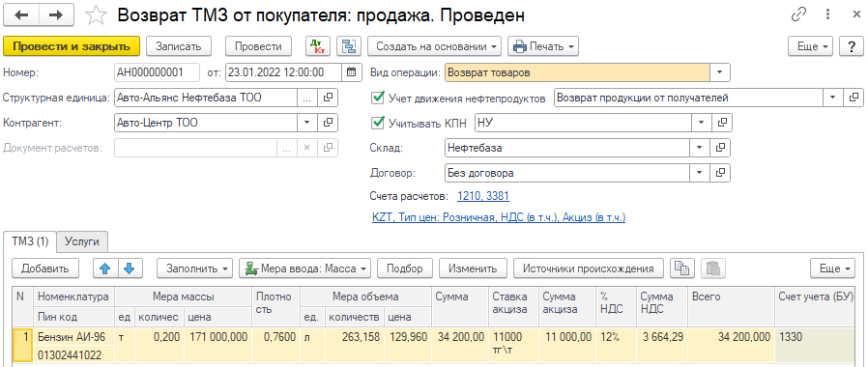Open Печать dropdown menu
Image resolution: width=868 pixels, height=367 pixels.
(543, 46)
